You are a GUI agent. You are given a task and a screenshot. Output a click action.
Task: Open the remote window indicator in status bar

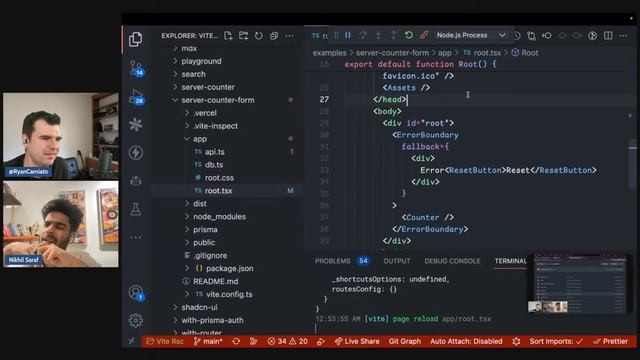coord(131,341)
